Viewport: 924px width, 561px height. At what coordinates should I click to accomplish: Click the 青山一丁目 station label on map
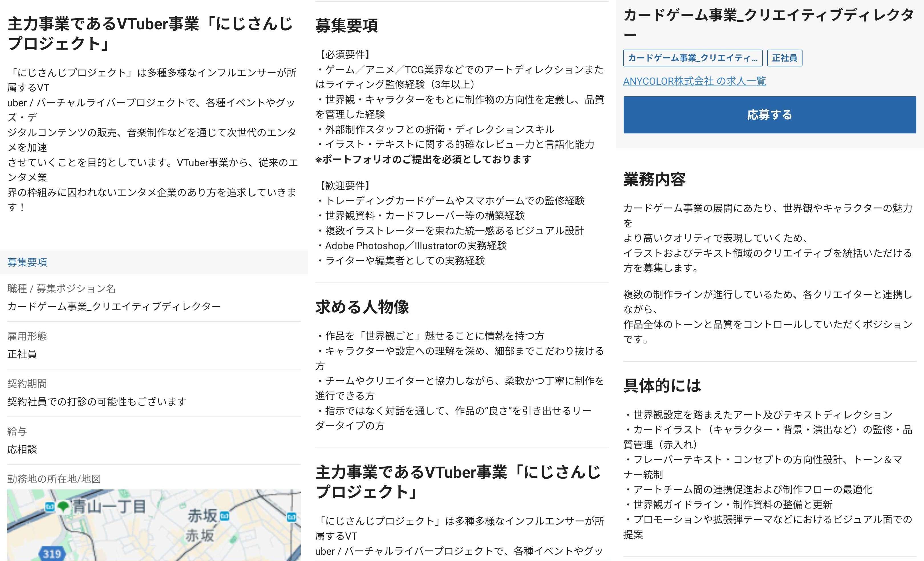(109, 507)
